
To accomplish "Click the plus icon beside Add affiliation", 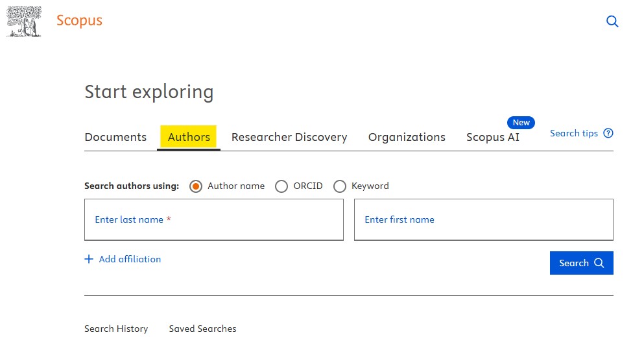I will pyautogui.click(x=89, y=259).
